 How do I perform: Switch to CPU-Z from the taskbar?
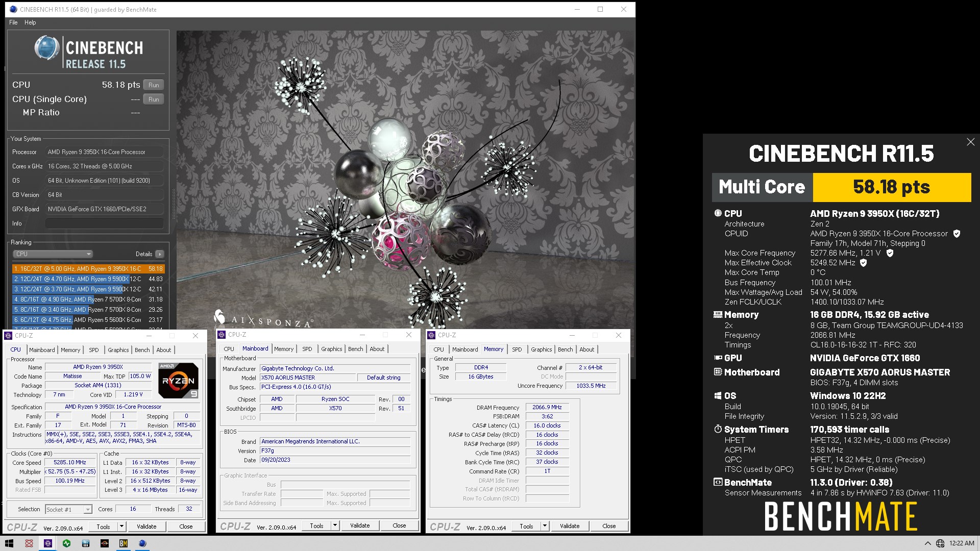pyautogui.click(x=47, y=543)
